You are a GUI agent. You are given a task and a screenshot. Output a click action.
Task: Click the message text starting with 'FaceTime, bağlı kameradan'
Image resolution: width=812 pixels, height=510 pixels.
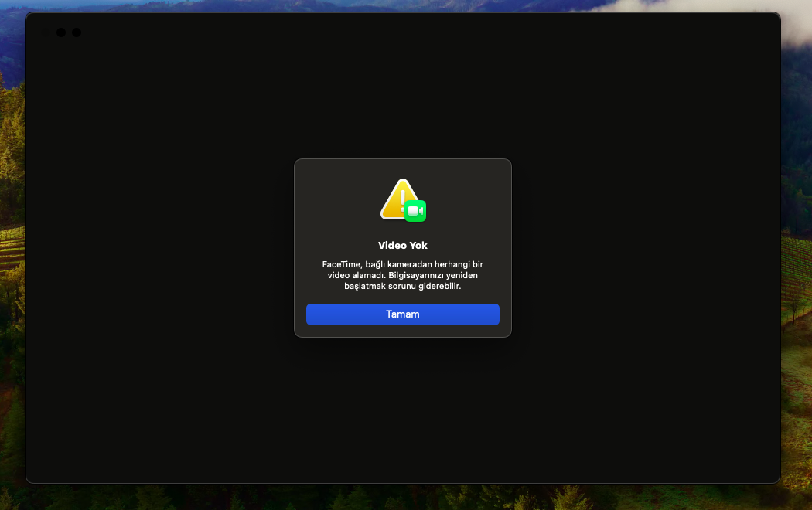click(x=402, y=275)
